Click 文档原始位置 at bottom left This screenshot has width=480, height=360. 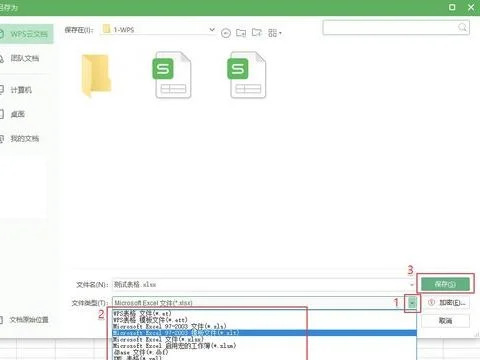click(x=28, y=320)
